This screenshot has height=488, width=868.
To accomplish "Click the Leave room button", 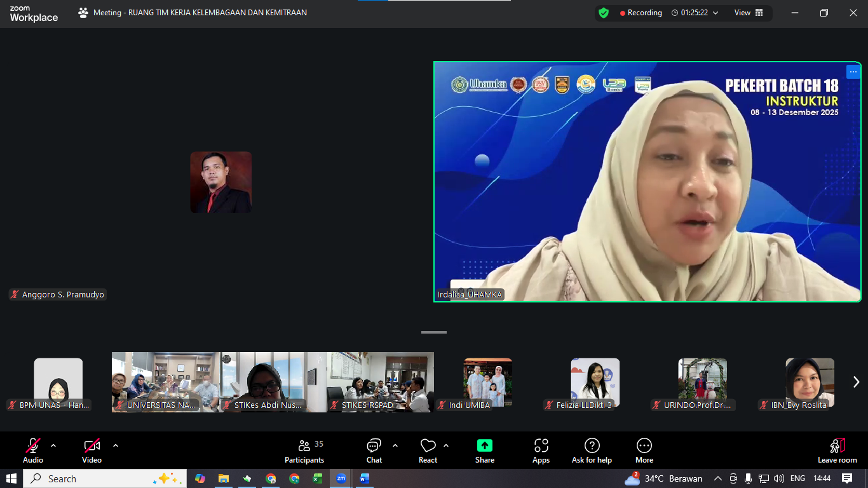I will [837, 451].
